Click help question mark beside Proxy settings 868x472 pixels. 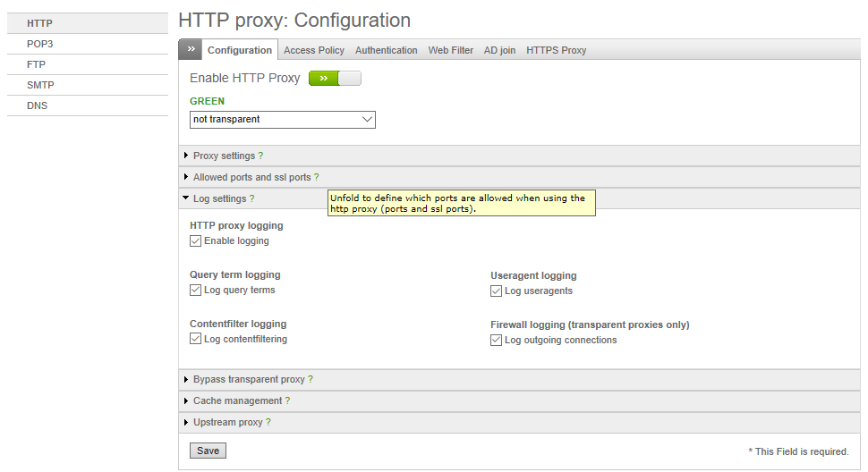click(x=260, y=156)
